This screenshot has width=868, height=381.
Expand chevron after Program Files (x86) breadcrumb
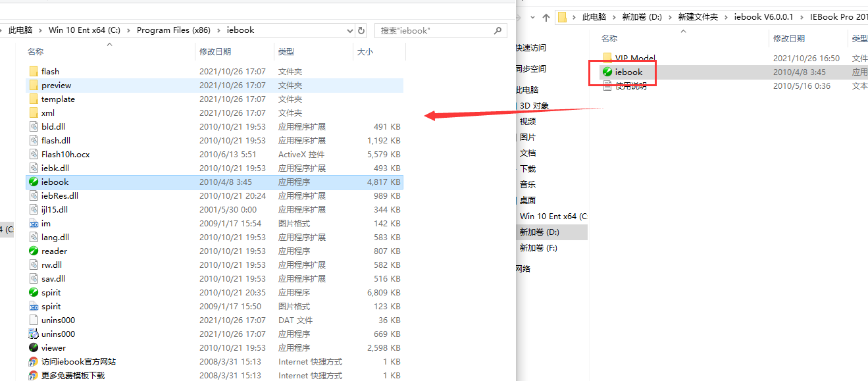click(x=220, y=30)
